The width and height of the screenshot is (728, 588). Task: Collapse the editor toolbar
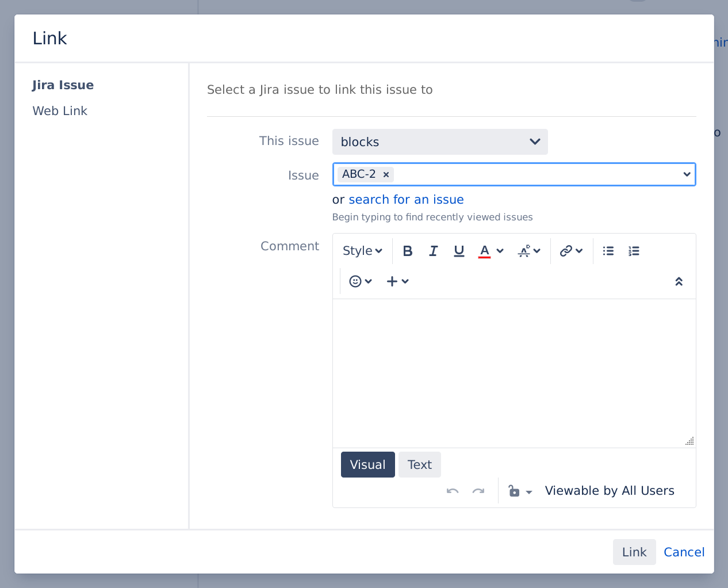679,281
